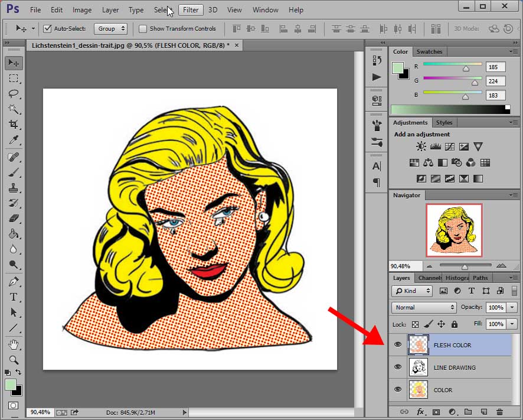Select the Eyedropper tool
Viewport: 523px width, 420px height.
pyautogui.click(x=14, y=140)
